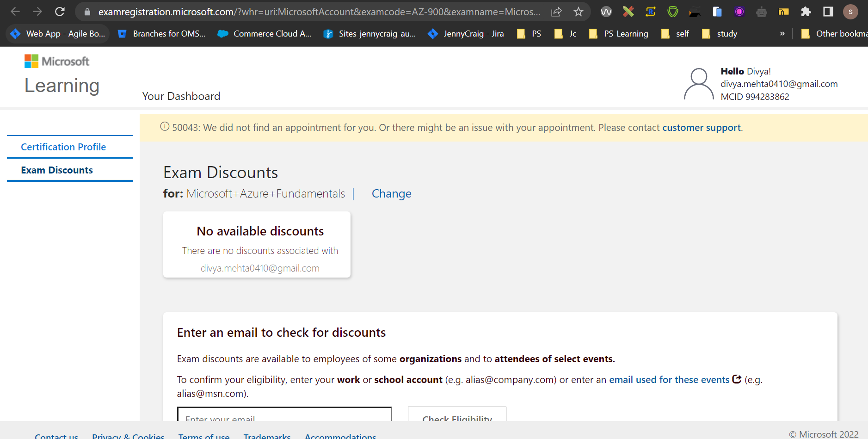
Task: Expand the PS-Learning bookmarks folder
Action: coord(619,33)
